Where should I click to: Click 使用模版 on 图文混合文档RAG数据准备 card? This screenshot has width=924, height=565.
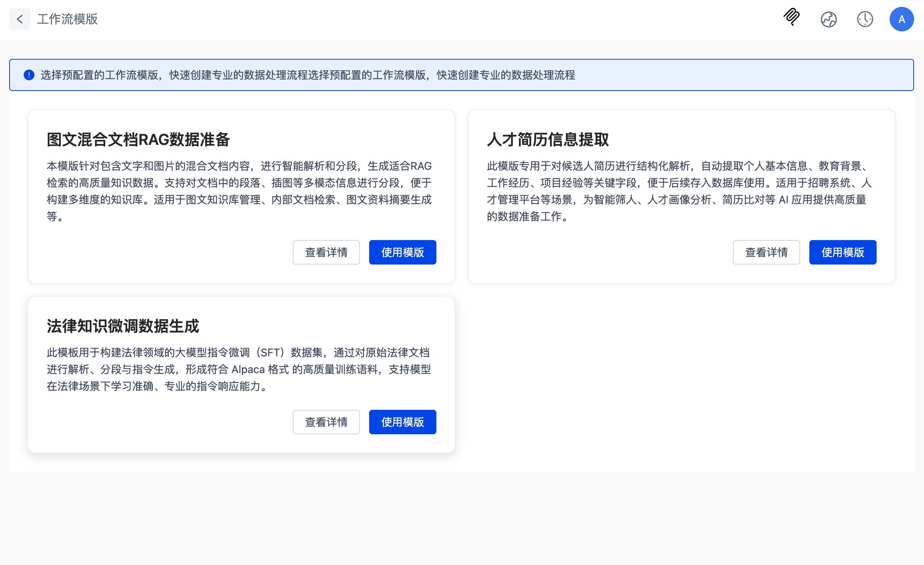402,252
